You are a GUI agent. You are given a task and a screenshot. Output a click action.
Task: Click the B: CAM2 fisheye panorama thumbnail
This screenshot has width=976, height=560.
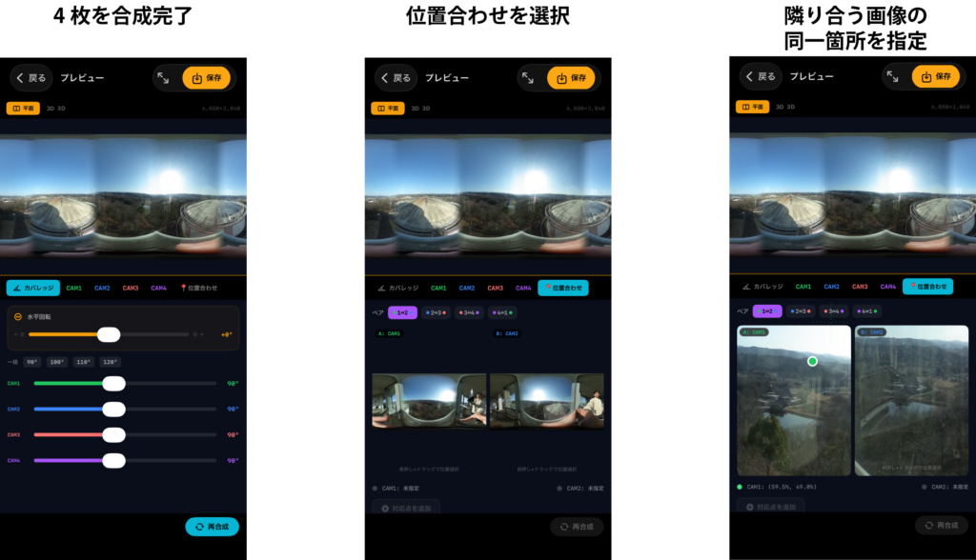pyautogui.click(x=546, y=400)
